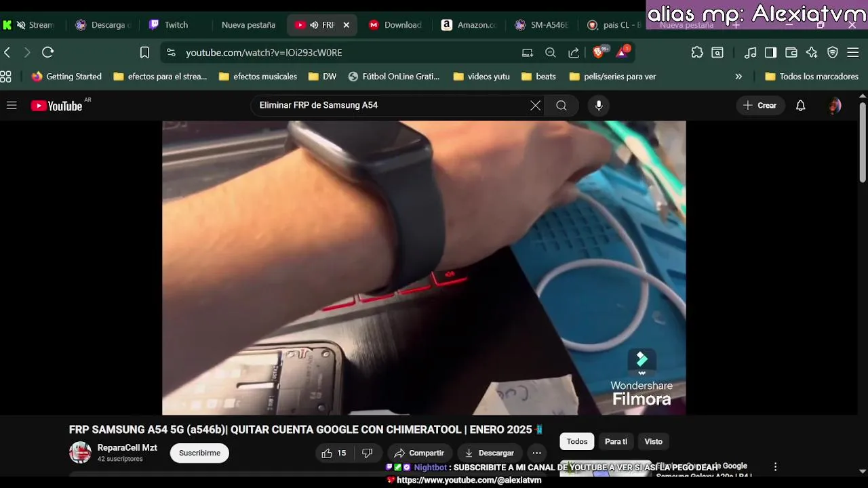Switch to the 'pais CL' tab

pyautogui.click(x=613, y=25)
